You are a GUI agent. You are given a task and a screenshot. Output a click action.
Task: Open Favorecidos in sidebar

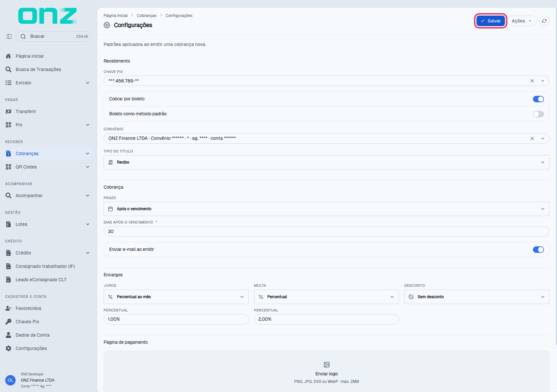pos(48,308)
